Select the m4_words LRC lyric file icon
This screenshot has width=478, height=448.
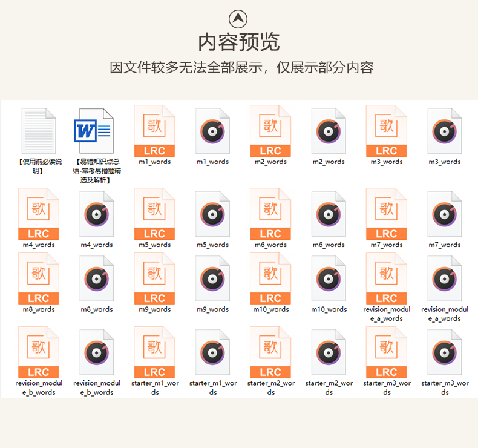click(38, 214)
